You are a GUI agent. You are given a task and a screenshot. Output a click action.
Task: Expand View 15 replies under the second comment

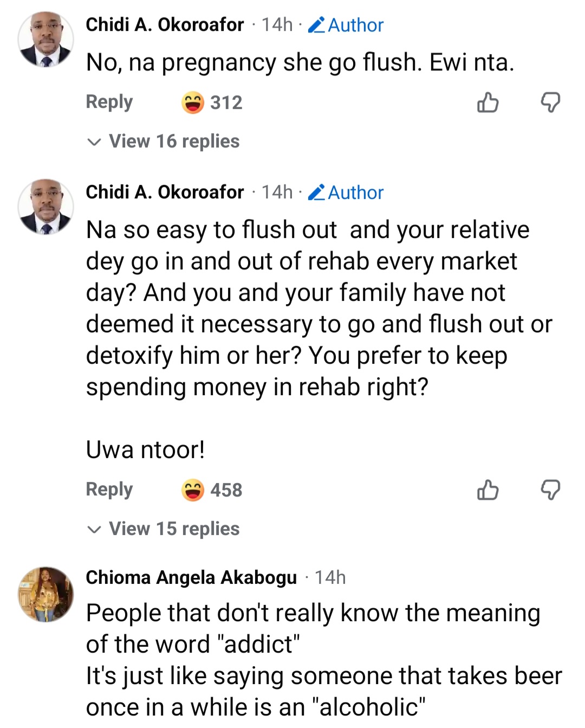coord(173,529)
